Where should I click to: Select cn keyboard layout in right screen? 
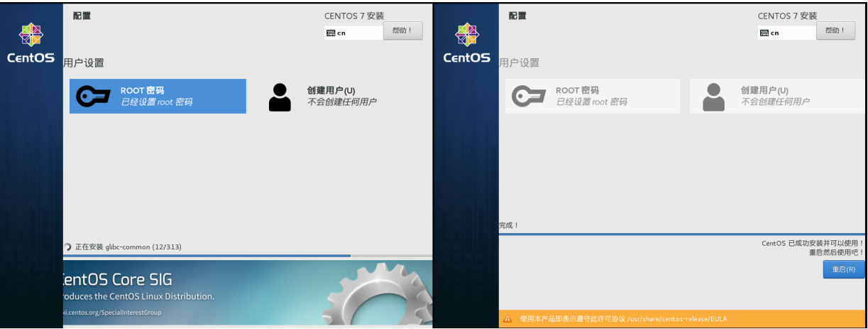pos(786,33)
